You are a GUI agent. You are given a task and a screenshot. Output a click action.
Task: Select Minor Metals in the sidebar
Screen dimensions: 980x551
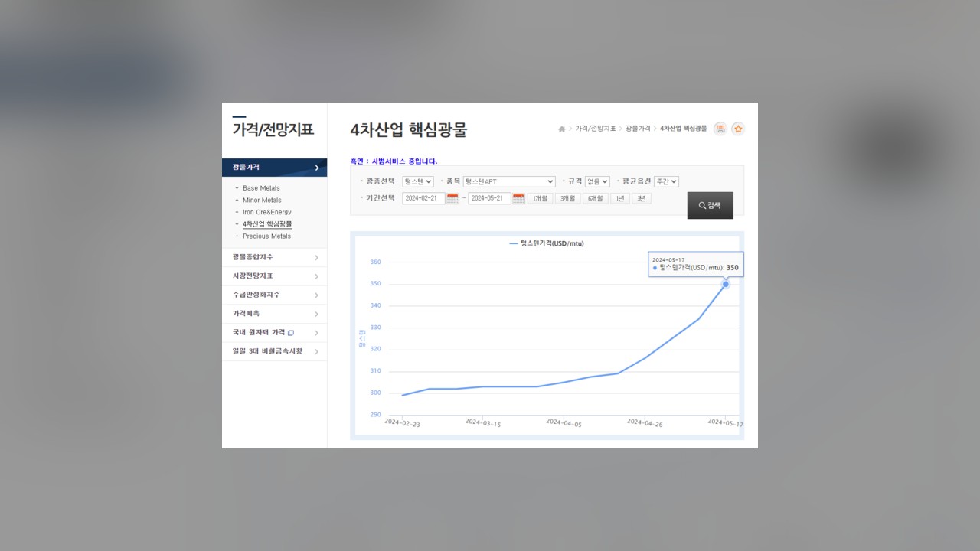click(262, 201)
